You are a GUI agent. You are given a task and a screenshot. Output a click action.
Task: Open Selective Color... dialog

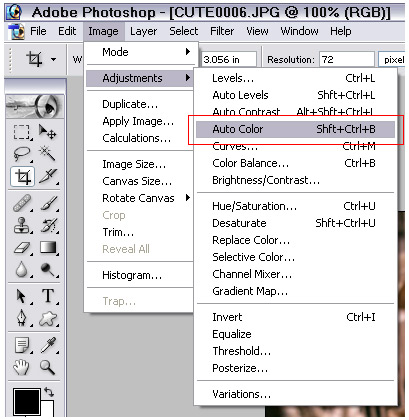tap(295, 257)
